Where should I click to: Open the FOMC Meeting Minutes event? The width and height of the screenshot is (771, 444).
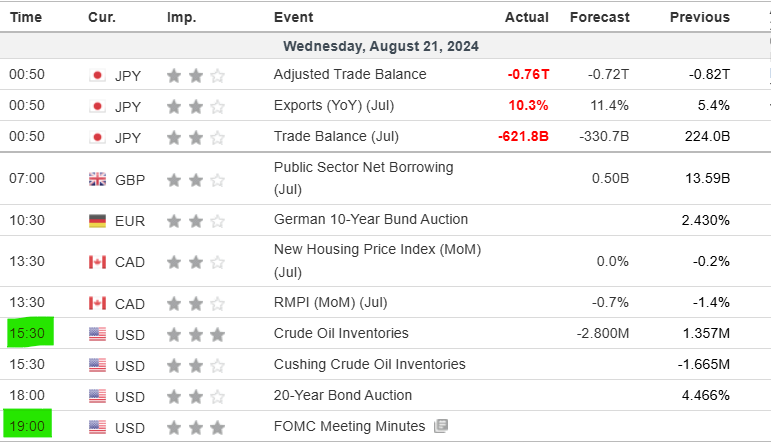coord(349,427)
